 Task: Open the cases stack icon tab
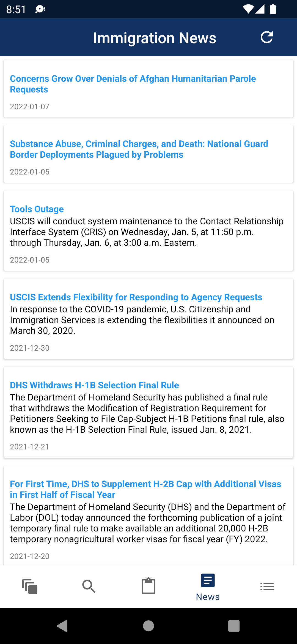(30, 586)
